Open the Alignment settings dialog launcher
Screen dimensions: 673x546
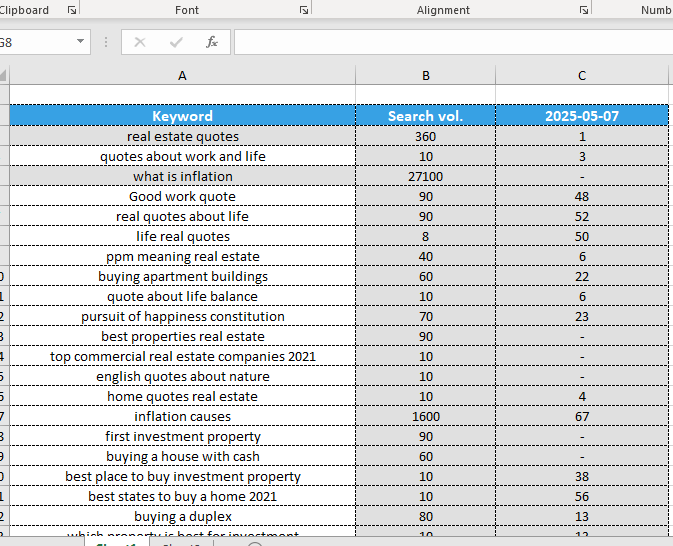click(x=583, y=10)
